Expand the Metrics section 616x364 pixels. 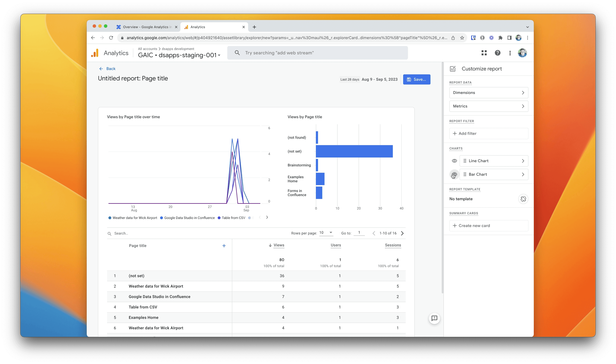[488, 106]
